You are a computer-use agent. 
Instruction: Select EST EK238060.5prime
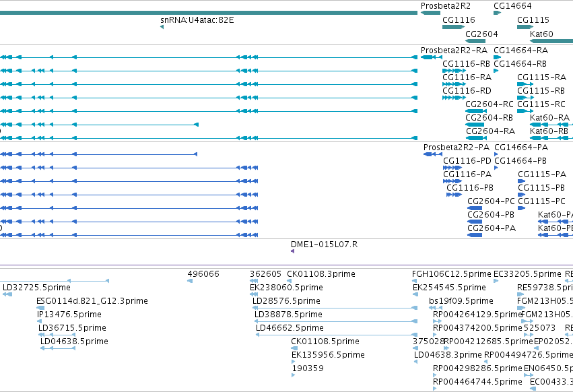[254, 294]
